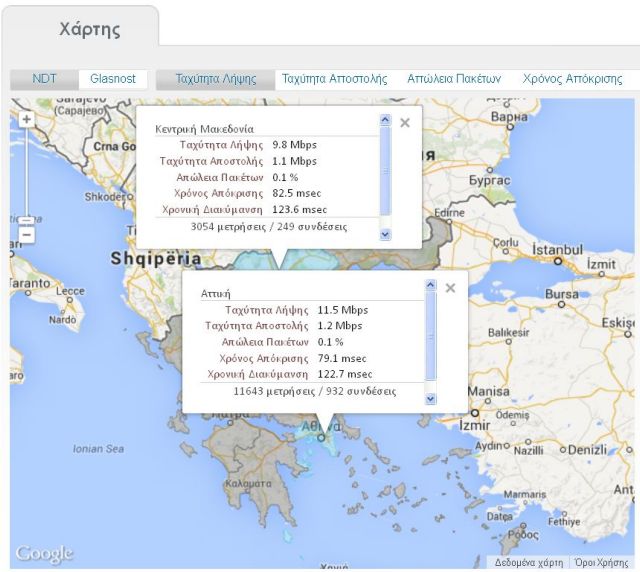The image size is (640, 572).
Task: Switch to Απώλεια Πακέτων metric tab
Action: click(454, 78)
